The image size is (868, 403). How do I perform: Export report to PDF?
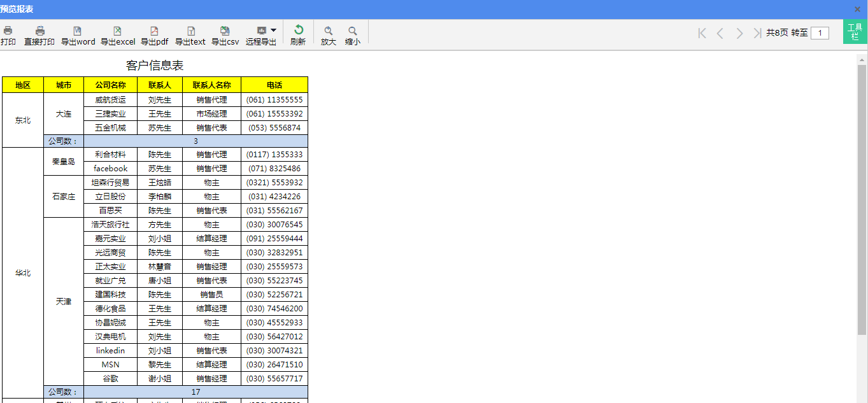pos(154,31)
